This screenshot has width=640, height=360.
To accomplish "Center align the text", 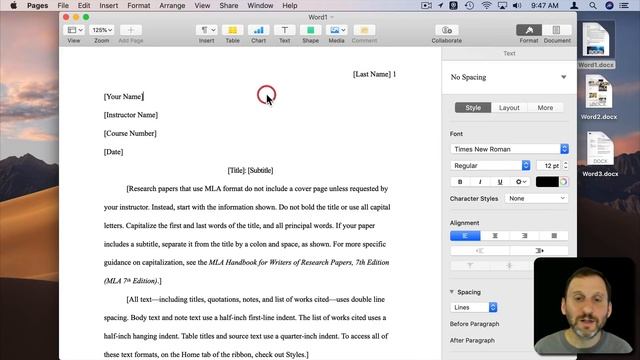I will (x=495, y=236).
